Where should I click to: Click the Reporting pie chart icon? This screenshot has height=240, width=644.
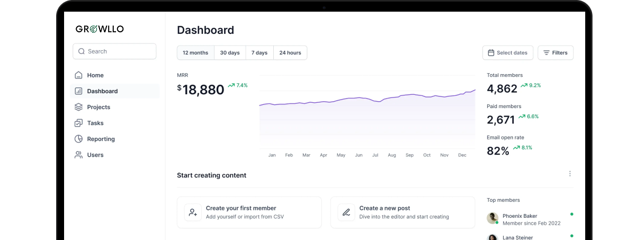(78, 139)
